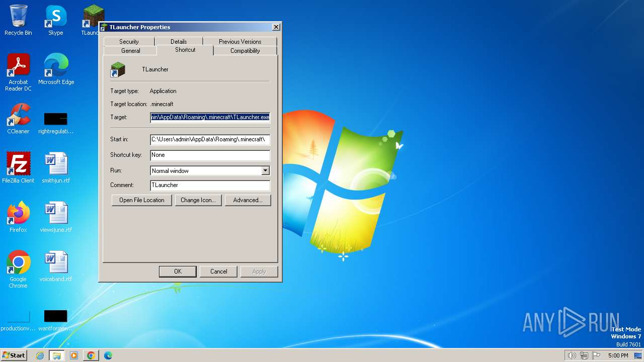The image size is (644, 362).
Task: Switch to the Previous Versions tab
Action: [240, 42]
